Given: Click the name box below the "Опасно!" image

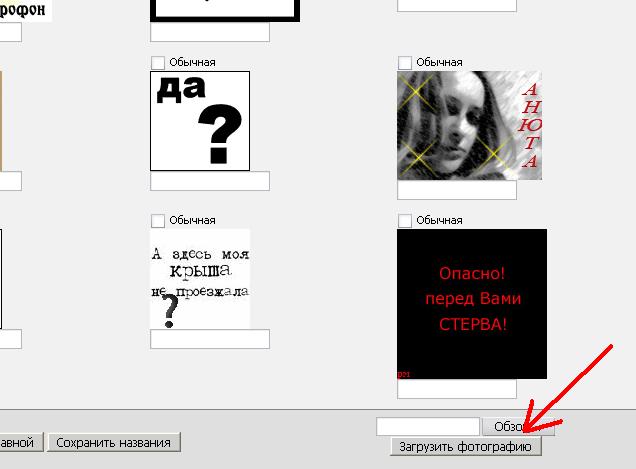Looking at the screenshot, I should (x=457, y=389).
